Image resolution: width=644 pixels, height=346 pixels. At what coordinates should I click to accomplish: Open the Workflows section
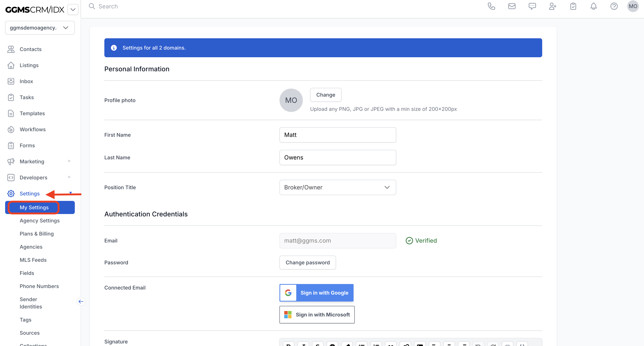32,129
